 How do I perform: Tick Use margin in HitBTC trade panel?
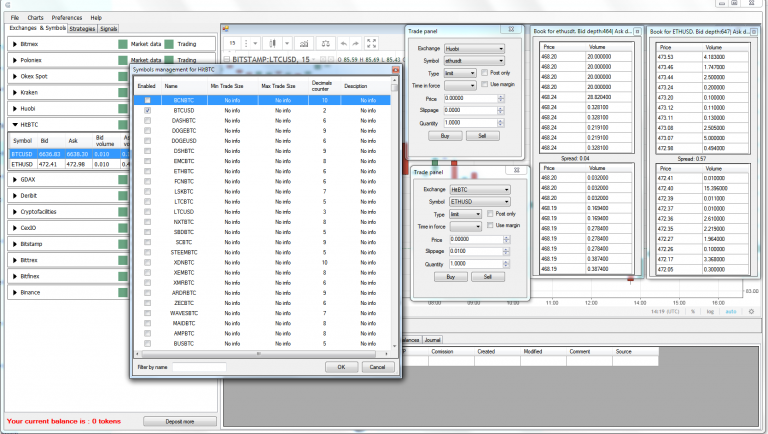(490, 225)
